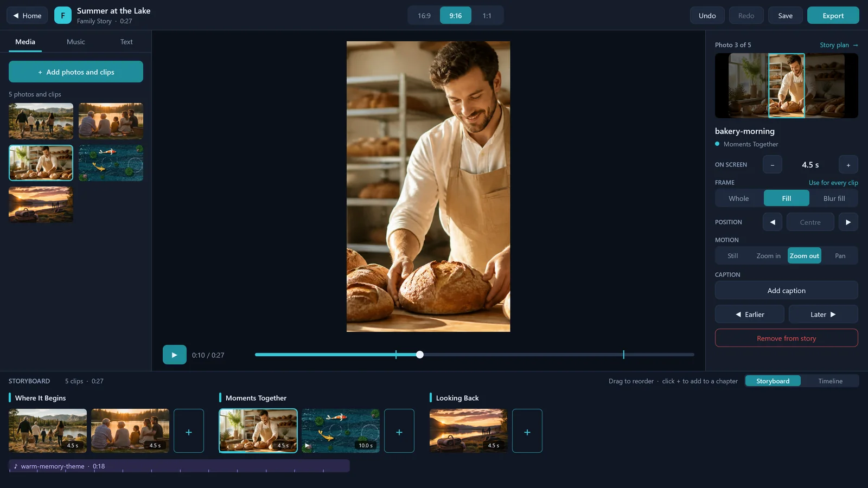Set motion to Pan
Screen dimensions: 868x488
pos(840,256)
